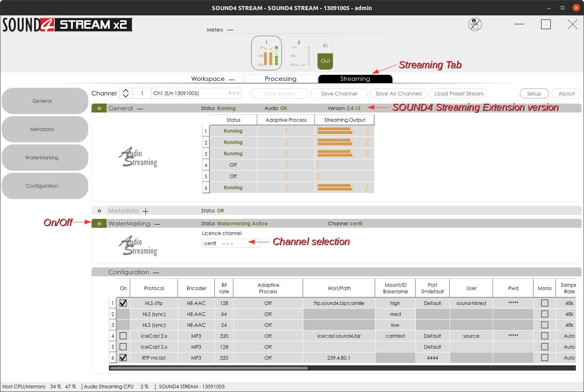Uncheck the RTP mcast On checkbox

point(123,358)
